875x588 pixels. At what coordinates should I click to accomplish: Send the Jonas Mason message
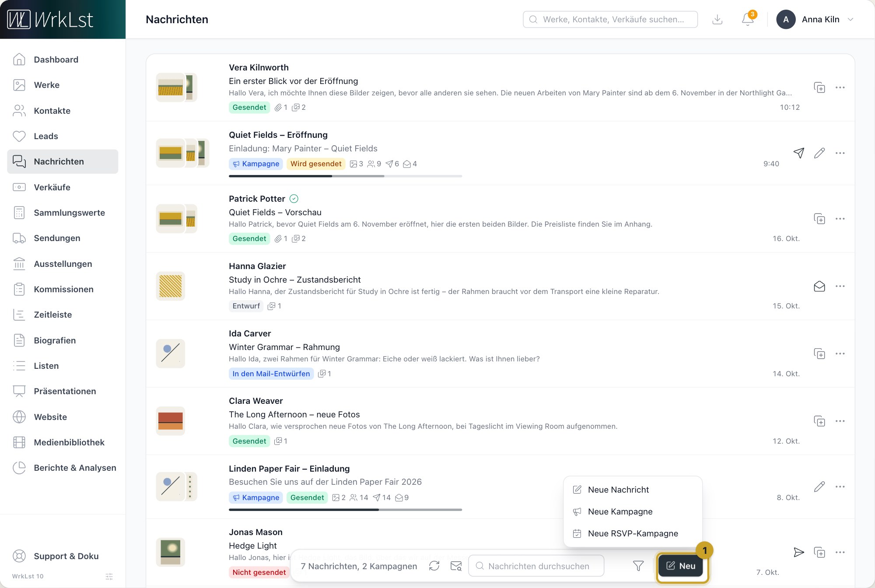799,552
